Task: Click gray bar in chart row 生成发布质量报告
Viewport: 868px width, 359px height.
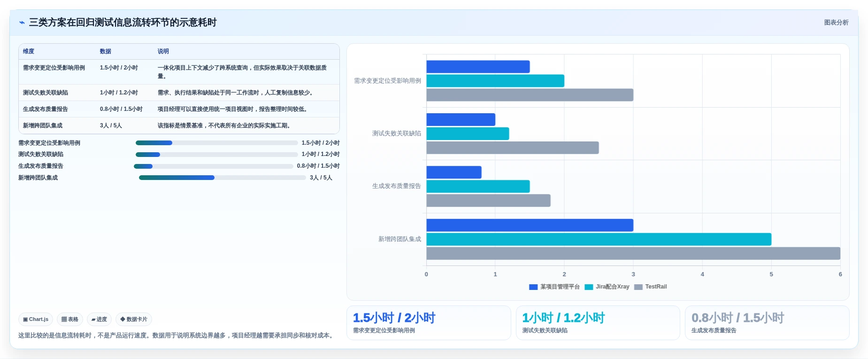Action: coord(488,201)
